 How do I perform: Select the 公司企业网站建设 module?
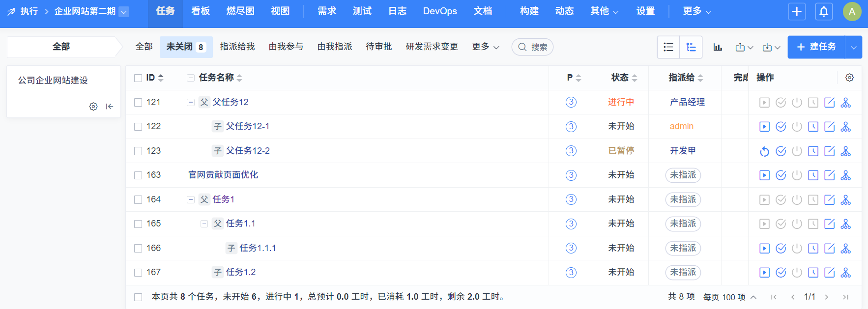[53, 81]
